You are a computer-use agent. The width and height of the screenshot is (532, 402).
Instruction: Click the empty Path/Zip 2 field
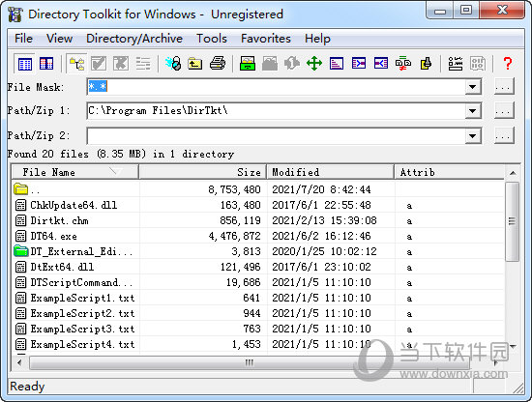[276, 136]
